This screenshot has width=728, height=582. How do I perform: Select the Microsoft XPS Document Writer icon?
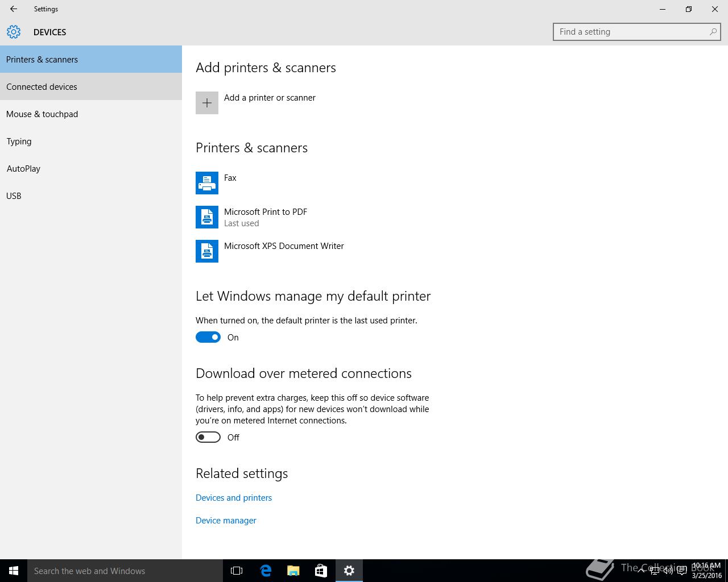(207, 251)
